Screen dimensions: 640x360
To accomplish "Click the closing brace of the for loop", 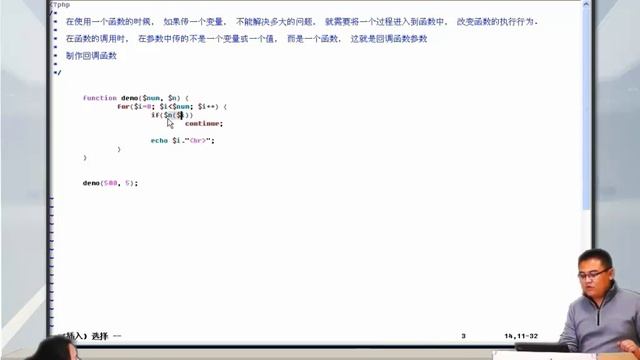I will (x=119, y=149).
